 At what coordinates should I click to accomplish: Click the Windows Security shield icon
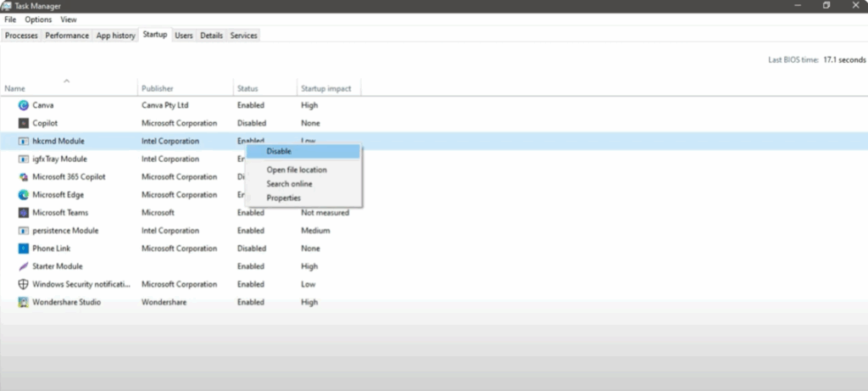pos(23,284)
